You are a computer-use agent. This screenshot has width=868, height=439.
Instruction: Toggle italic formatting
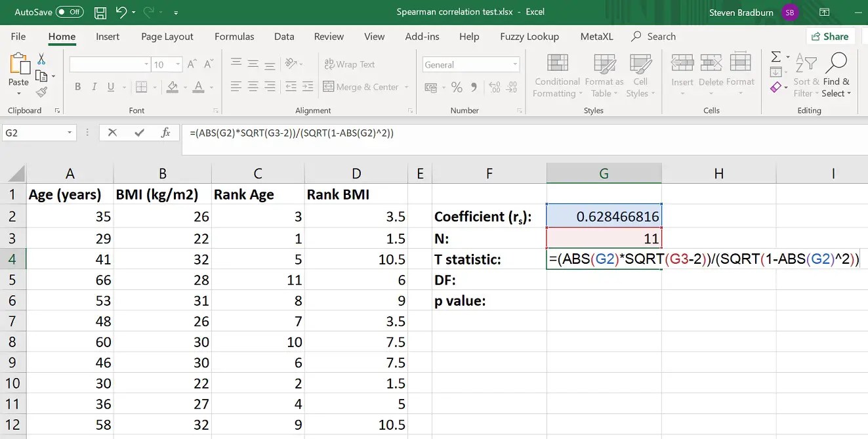tap(94, 86)
